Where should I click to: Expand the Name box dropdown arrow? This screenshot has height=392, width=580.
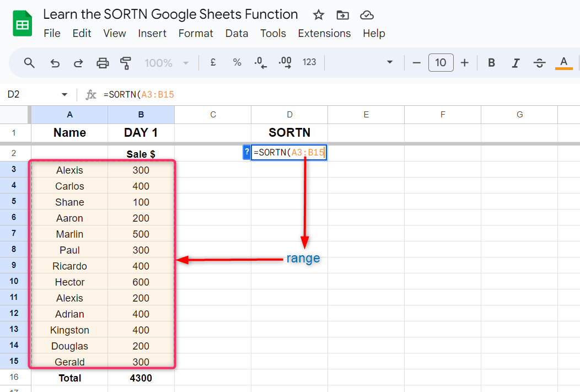click(x=65, y=95)
